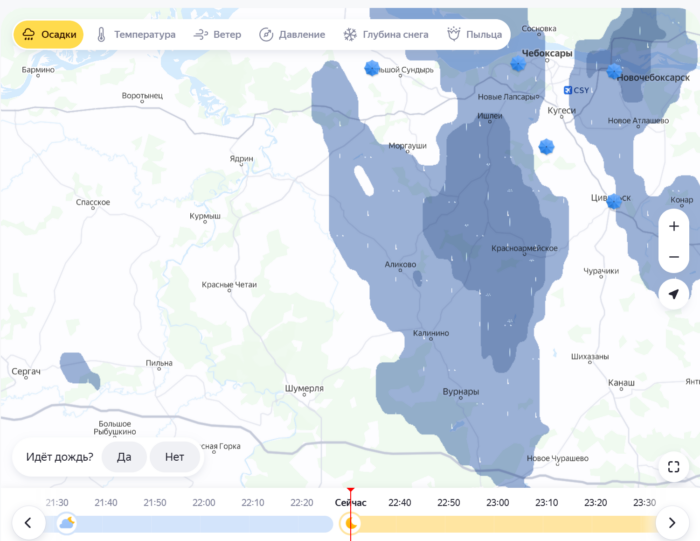
Task: Click the Красноармейское label
Action: [x=525, y=248]
